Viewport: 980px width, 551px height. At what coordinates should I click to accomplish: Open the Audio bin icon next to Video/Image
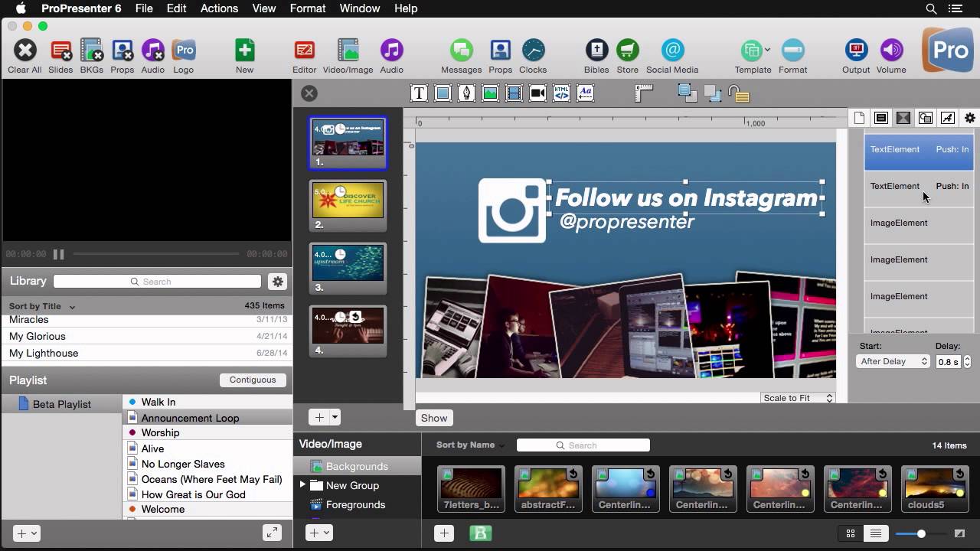click(391, 51)
